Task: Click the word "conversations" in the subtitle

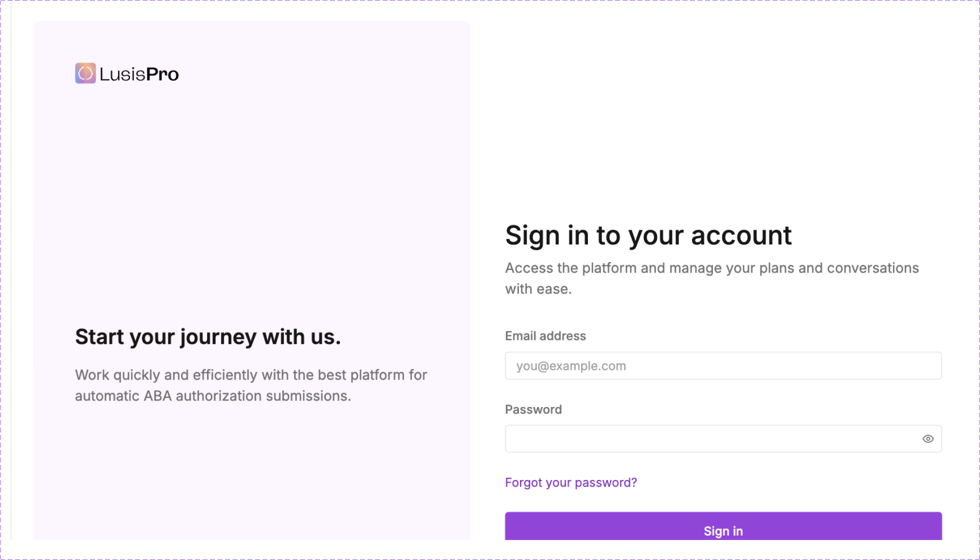Action: coord(872,268)
